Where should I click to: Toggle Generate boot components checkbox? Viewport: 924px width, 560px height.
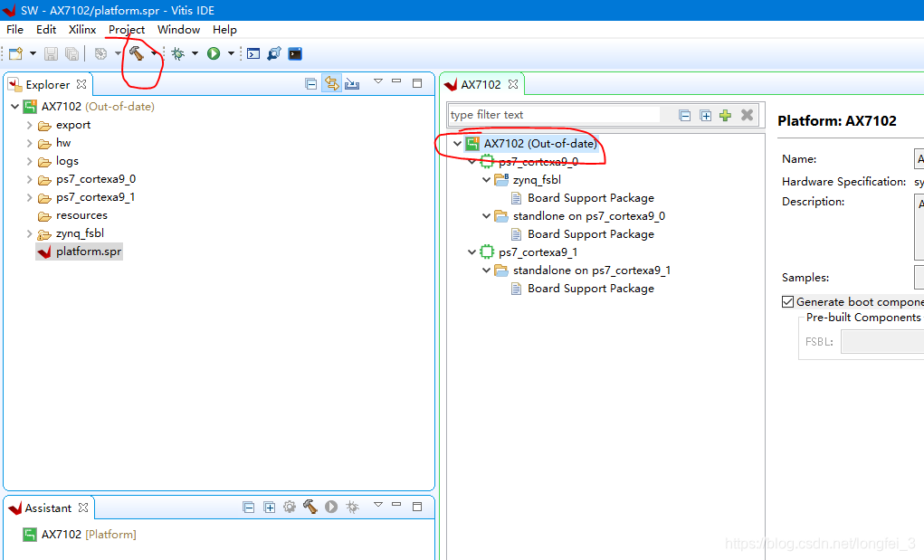coord(788,302)
